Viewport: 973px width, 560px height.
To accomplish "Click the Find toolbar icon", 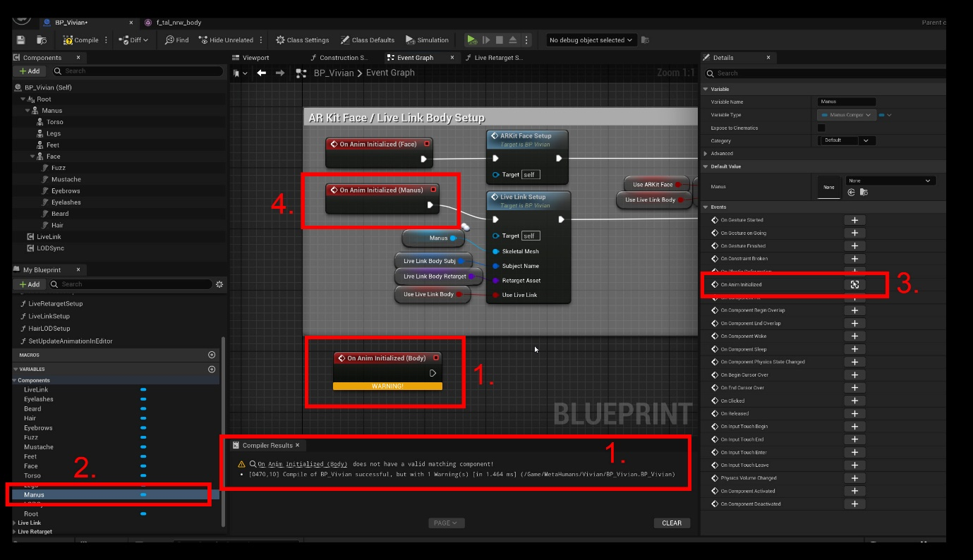I will coord(176,40).
